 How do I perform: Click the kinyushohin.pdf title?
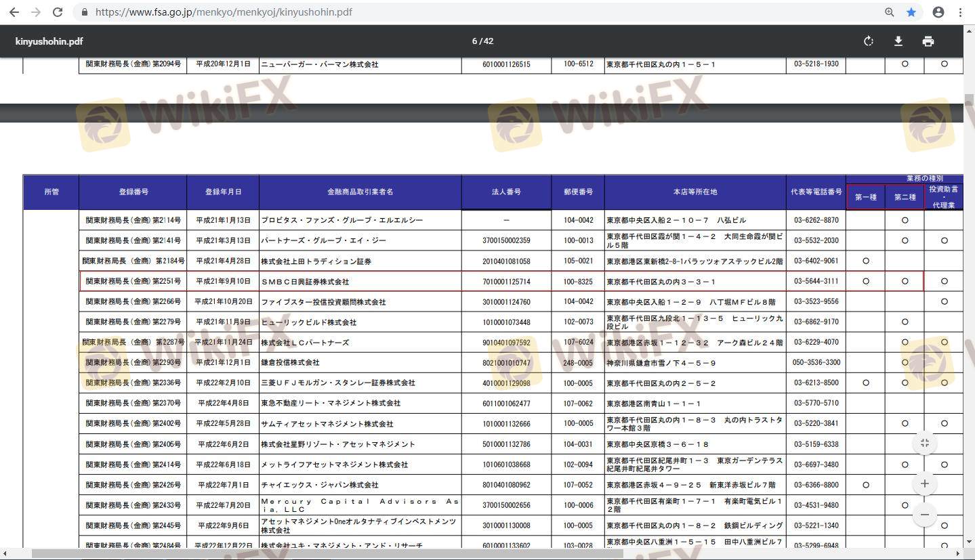pyautogui.click(x=49, y=41)
